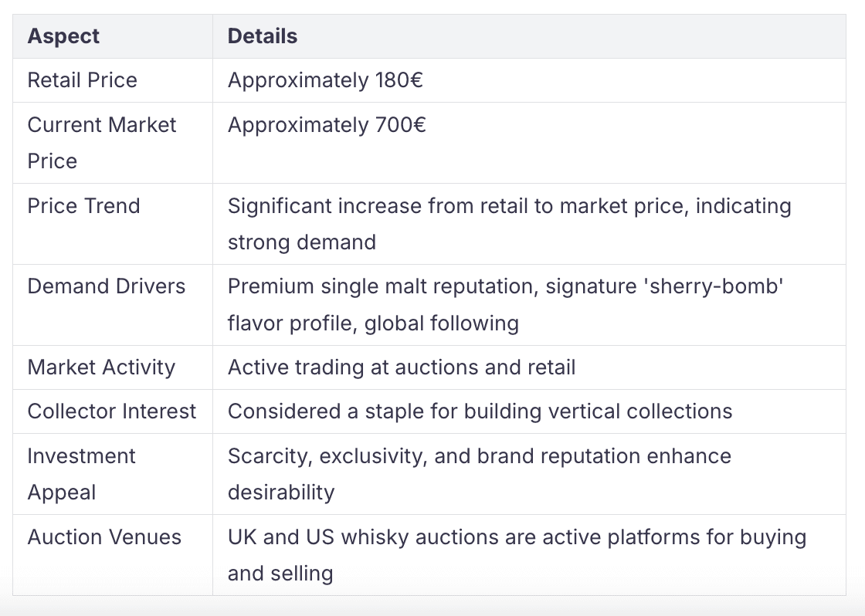Click the scarcity and exclusivity details text
865x616 pixels.
480,474
